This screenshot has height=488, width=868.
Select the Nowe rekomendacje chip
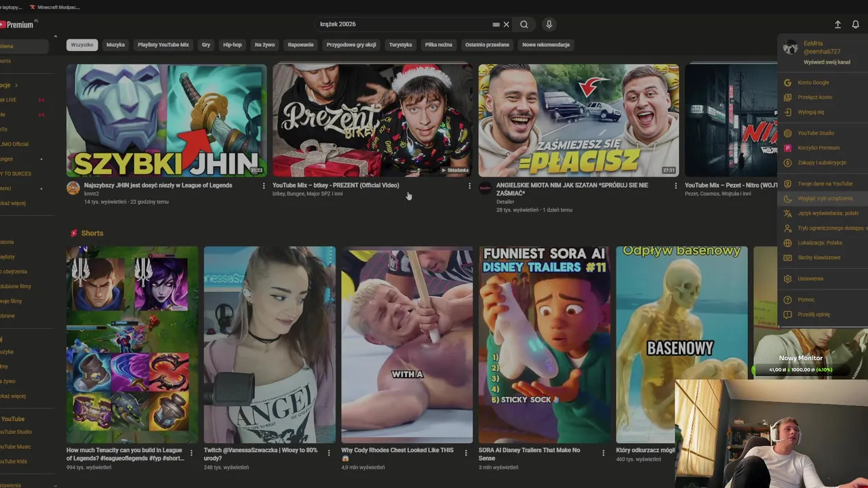[546, 45]
